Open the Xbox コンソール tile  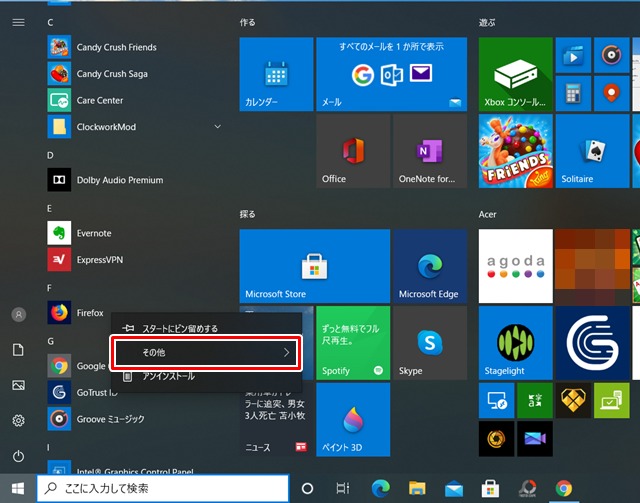coord(516,74)
